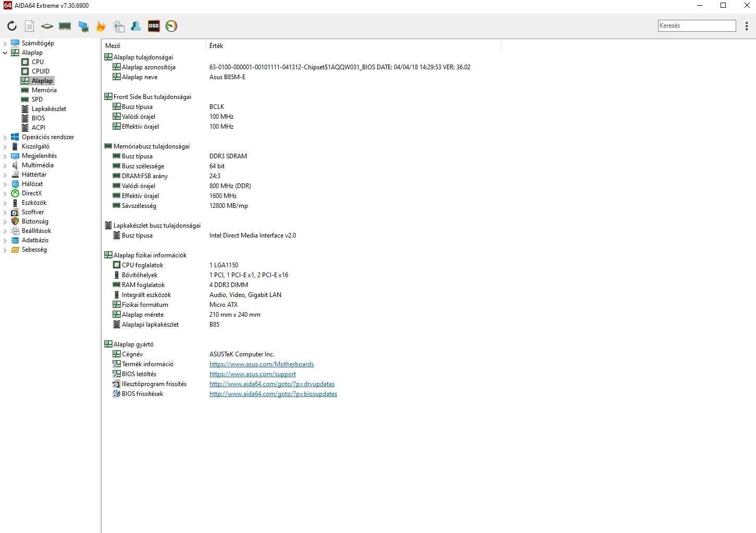Image resolution: width=756 pixels, height=533 pixels.
Task: Click the Eszközök sidebar icon
Action: coord(15,203)
